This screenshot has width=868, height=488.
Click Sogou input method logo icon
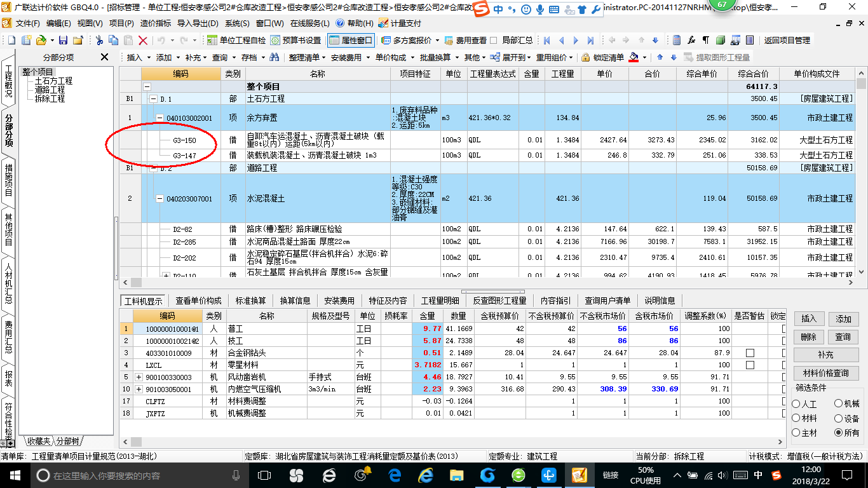pyautogui.click(x=482, y=10)
